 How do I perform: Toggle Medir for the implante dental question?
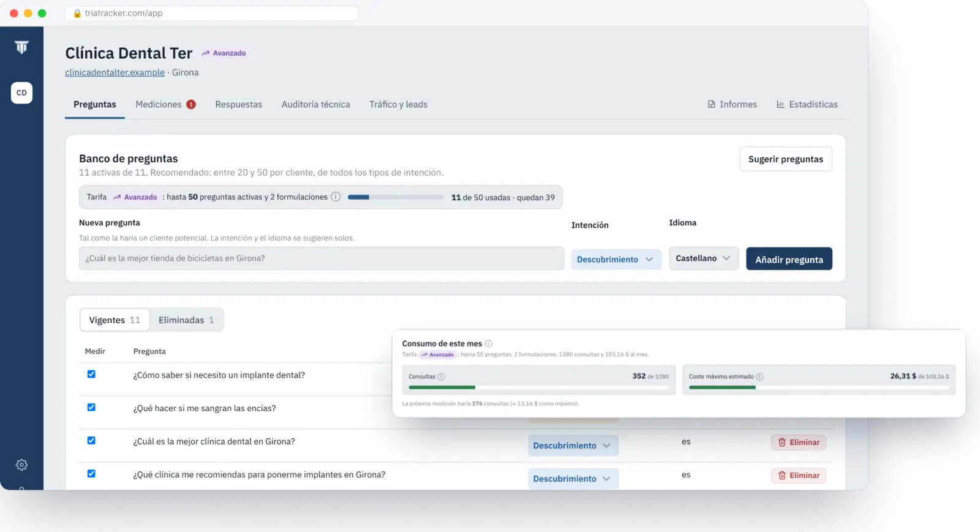coord(91,374)
